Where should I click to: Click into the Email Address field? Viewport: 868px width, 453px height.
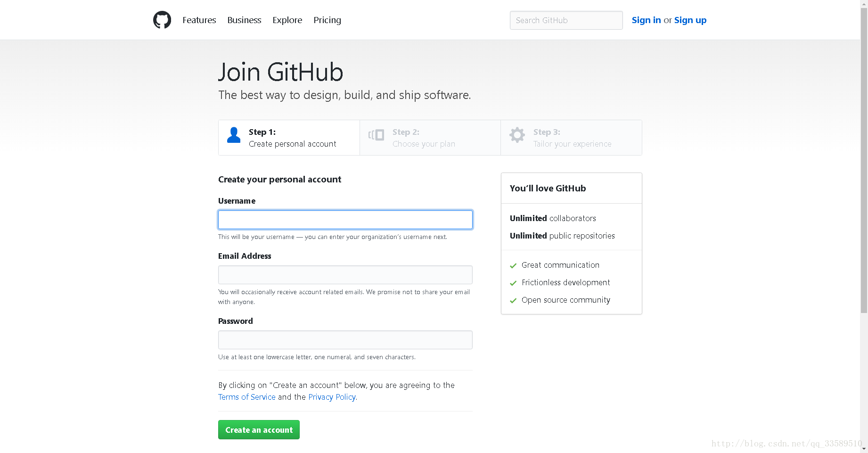tap(345, 275)
